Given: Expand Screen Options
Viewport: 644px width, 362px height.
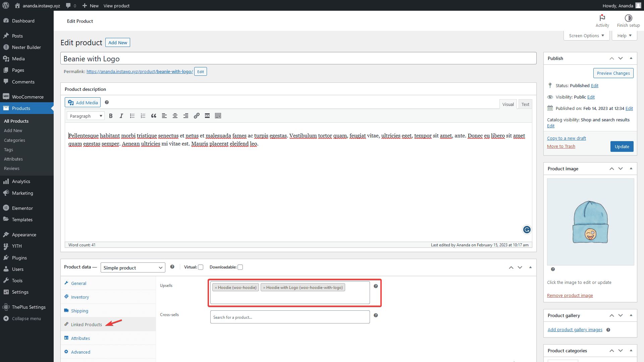Looking at the screenshot, I should (586, 36).
